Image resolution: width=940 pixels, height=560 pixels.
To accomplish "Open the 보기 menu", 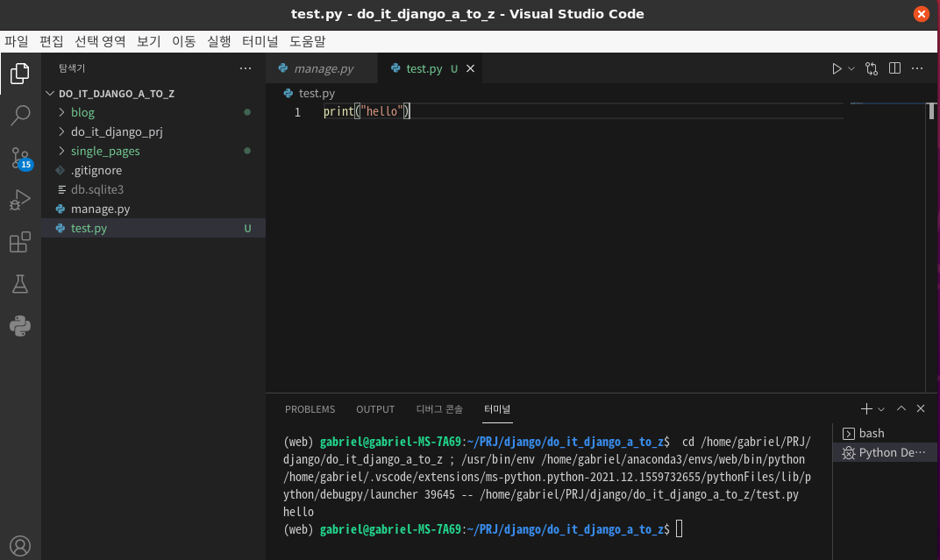I will coord(148,41).
